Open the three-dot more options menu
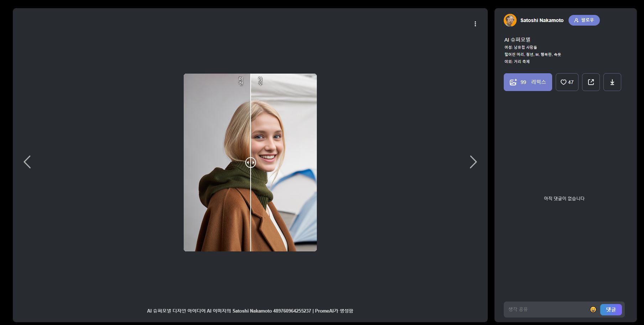Viewport: 644px width, 325px height. pyautogui.click(x=475, y=24)
